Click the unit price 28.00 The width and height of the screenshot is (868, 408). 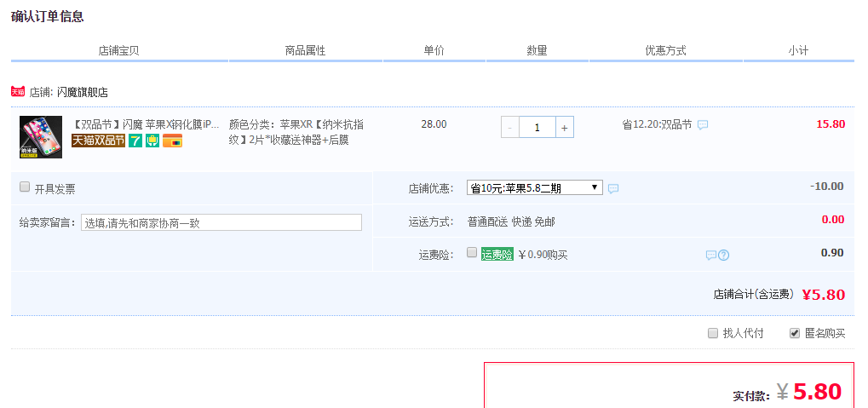[434, 124]
